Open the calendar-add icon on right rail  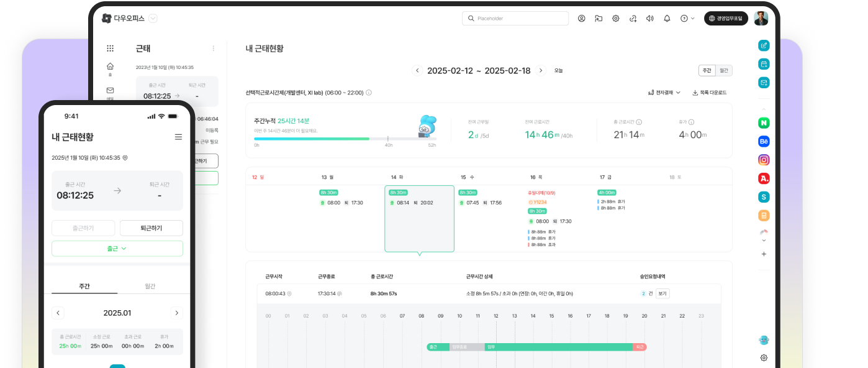764,64
